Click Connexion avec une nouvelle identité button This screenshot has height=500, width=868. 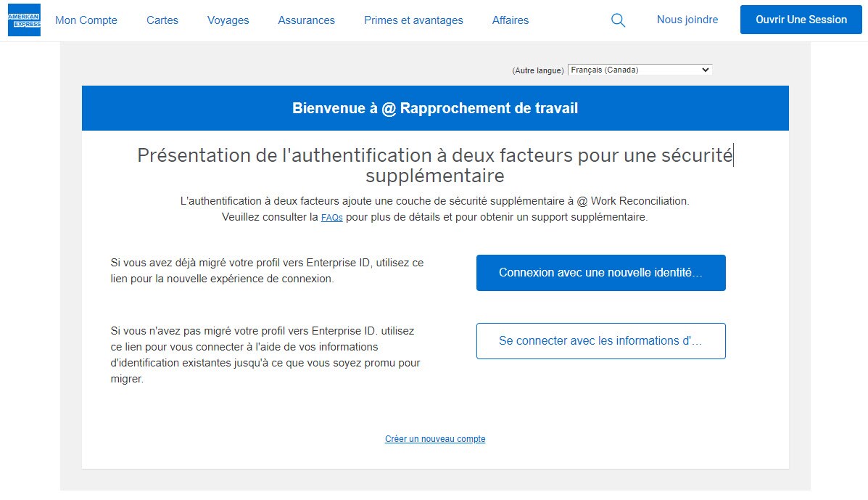(x=600, y=273)
